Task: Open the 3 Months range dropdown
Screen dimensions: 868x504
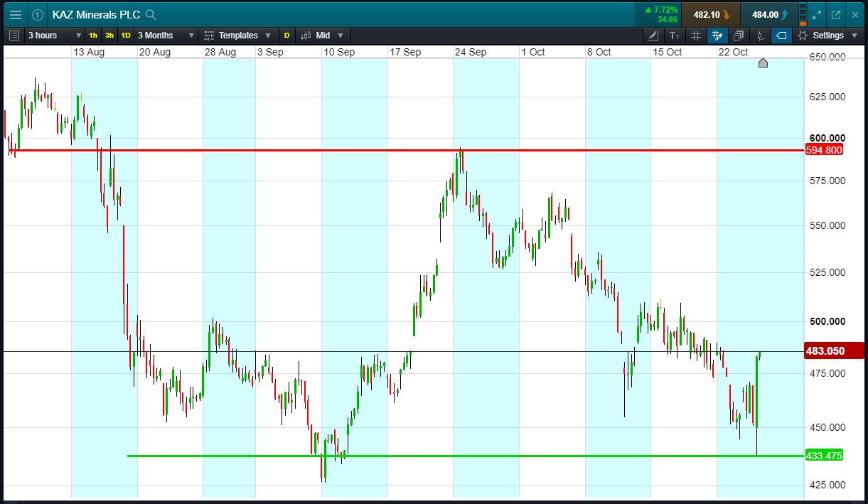Action: pyautogui.click(x=165, y=35)
